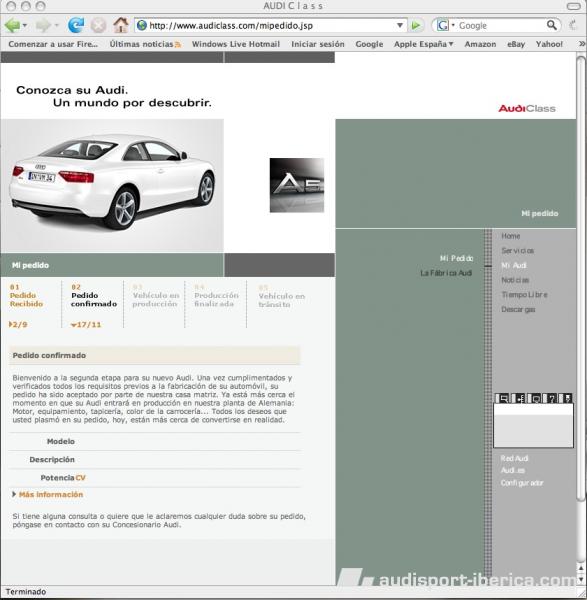
Task: Click the magnifying glass search icon
Action: (552, 25)
